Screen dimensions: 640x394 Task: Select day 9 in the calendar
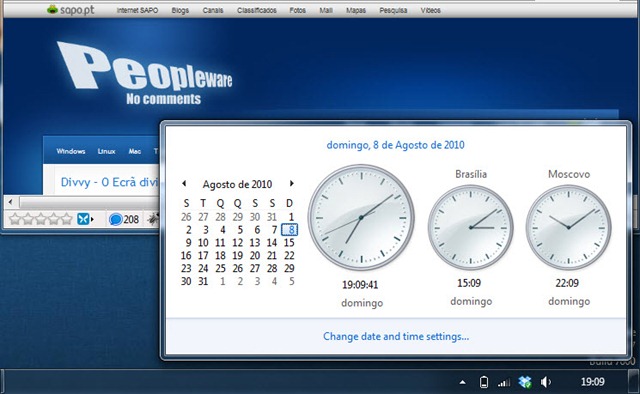click(188, 243)
